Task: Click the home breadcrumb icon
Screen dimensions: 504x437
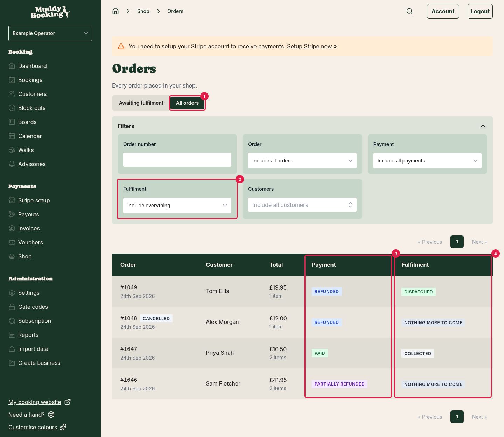Action: [x=115, y=11]
